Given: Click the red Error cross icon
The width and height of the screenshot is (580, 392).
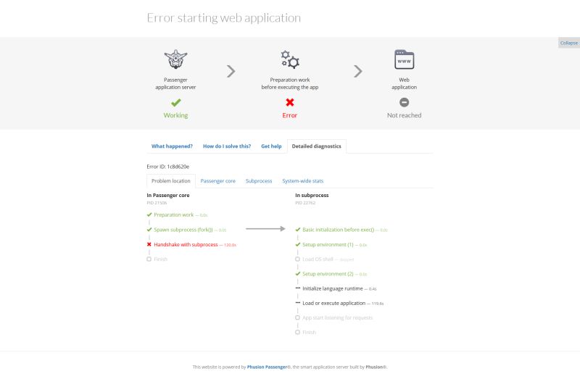Looking at the screenshot, I should pos(289,102).
